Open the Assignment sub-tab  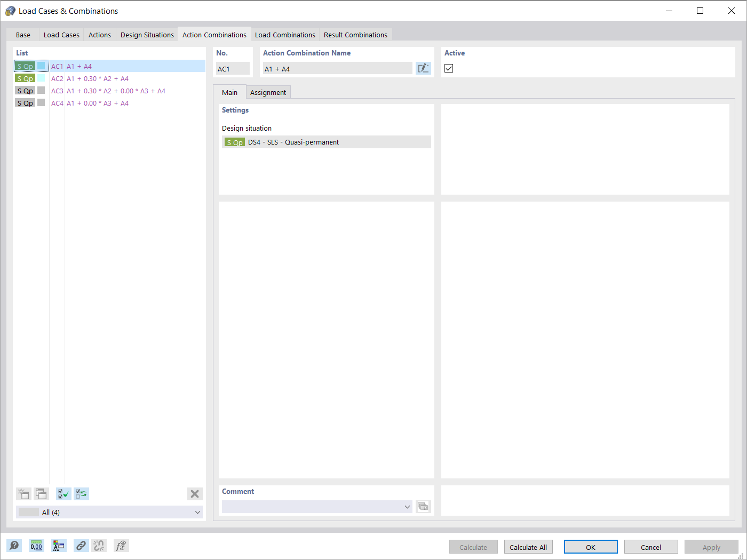click(268, 92)
